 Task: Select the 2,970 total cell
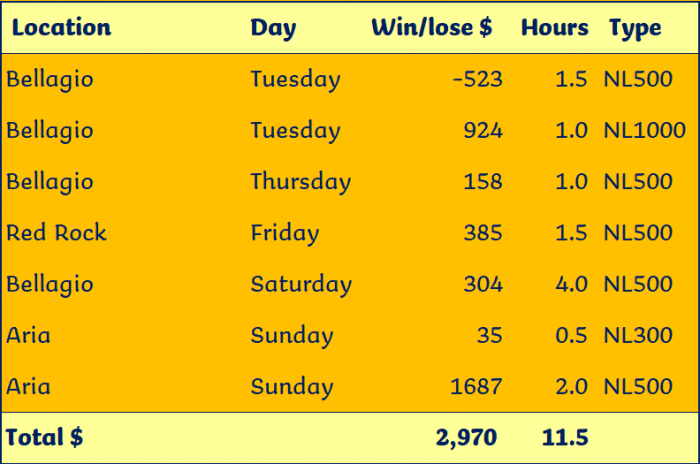(x=466, y=438)
